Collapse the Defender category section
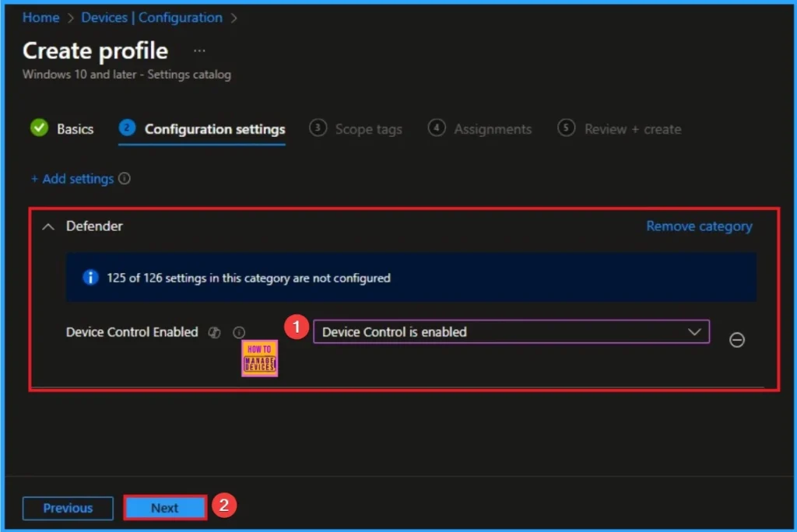 pyautogui.click(x=47, y=226)
